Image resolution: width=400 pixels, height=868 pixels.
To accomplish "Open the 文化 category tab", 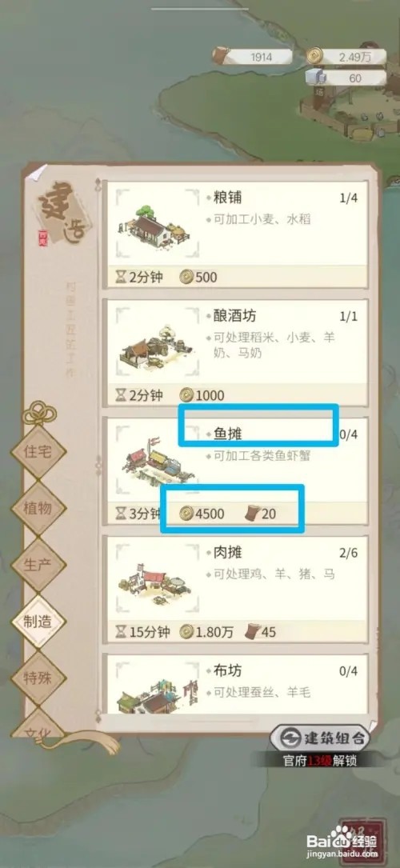I will coord(38,726).
